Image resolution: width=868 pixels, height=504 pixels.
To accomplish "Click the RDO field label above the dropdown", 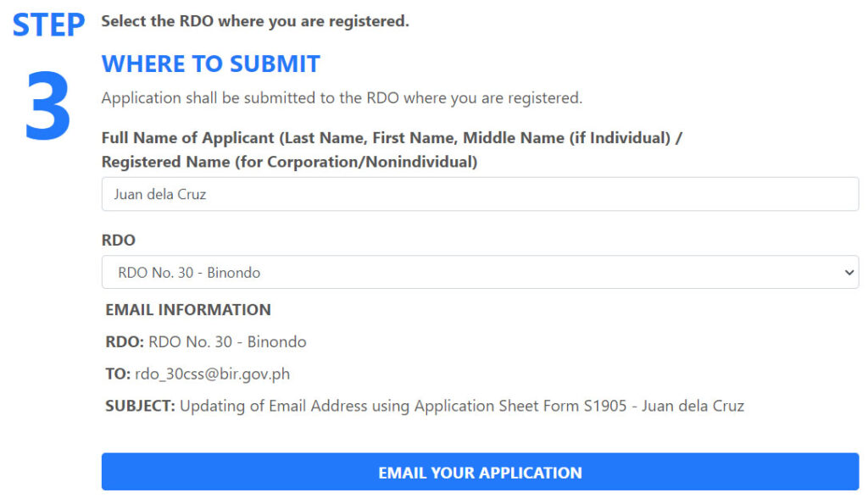I will pos(117,240).
